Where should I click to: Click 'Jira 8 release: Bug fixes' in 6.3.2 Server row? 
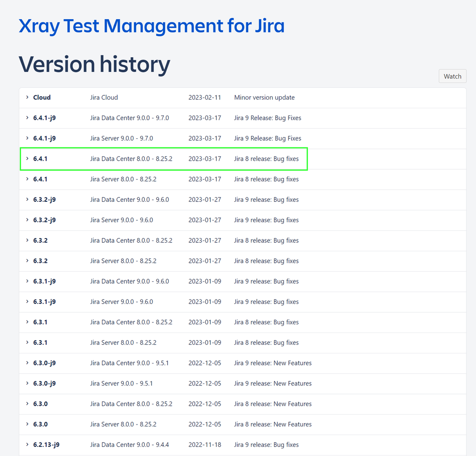(x=266, y=261)
